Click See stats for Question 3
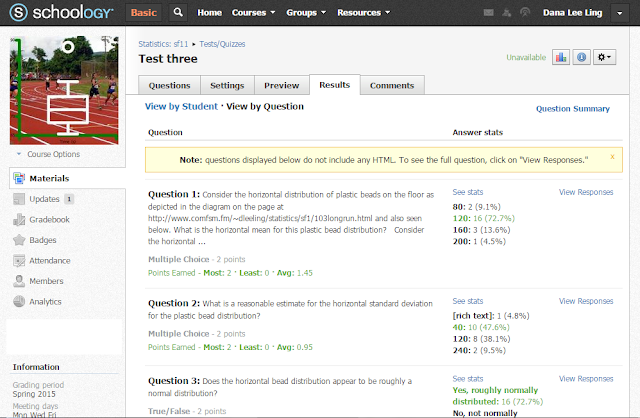640x418 pixels. [468, 378]
